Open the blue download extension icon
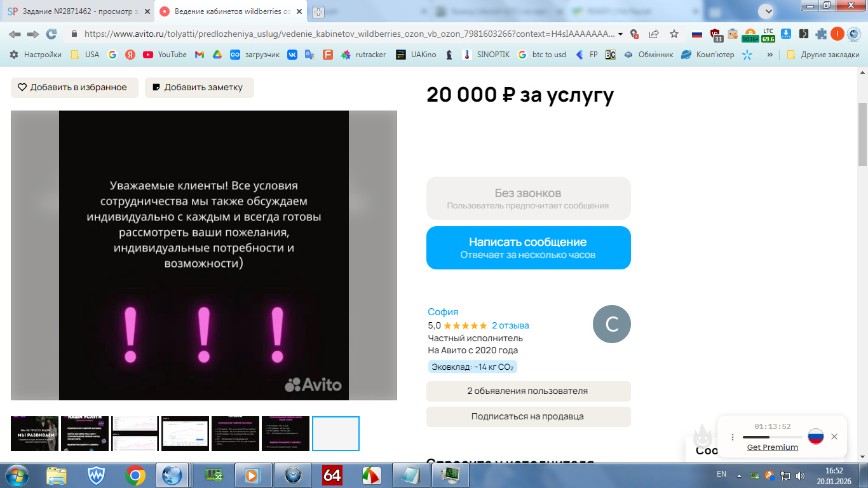Viewport: 868px width, 488px height. (x=786, y=34)
